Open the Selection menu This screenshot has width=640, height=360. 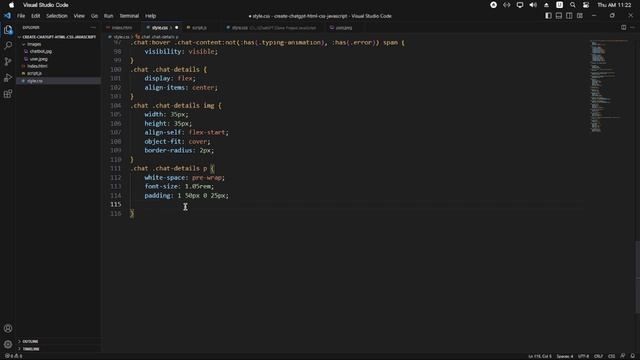tap(57, 16)
